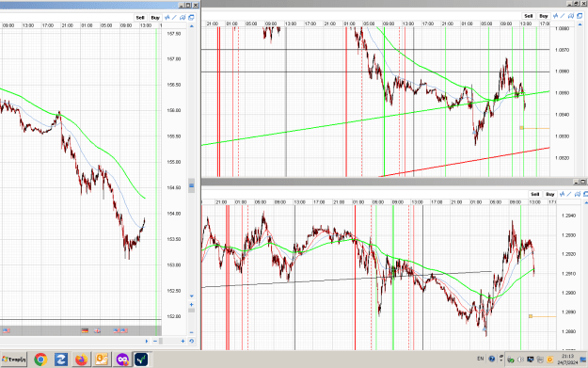
Task: Click chart settings icon in bottom-right chart
Action: click(x=578, y=194)
